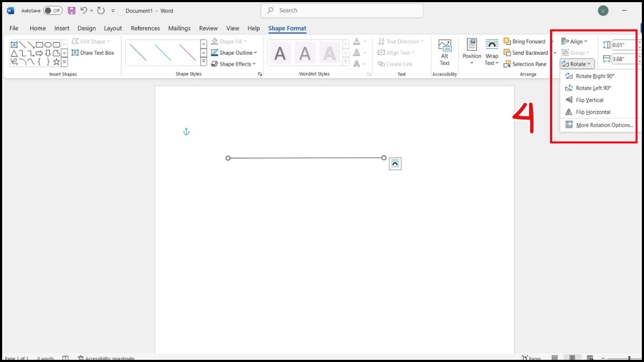The height and width of the screenshot is (362, 644).
Task: Toggle the AutoSave switch
Action: (x=53, y=10)
